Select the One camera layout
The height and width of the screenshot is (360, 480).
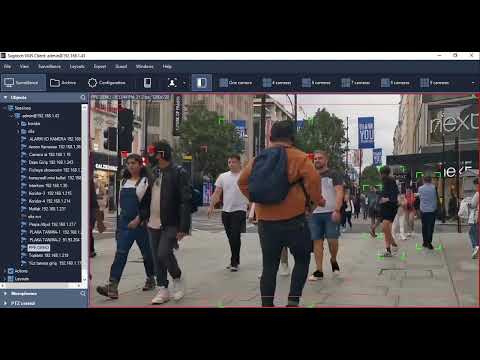(x=236, y=83)
